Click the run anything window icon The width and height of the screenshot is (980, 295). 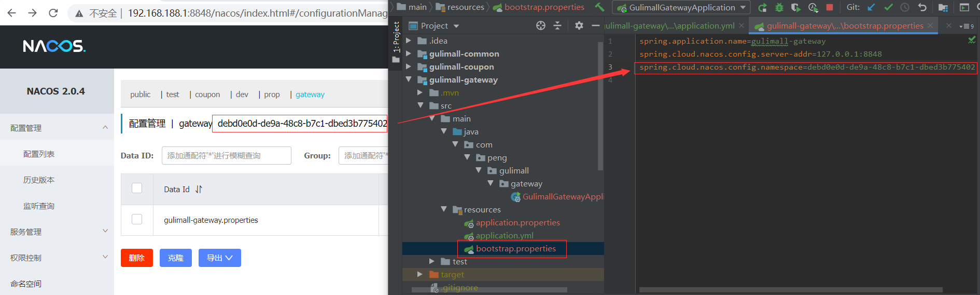964,7
